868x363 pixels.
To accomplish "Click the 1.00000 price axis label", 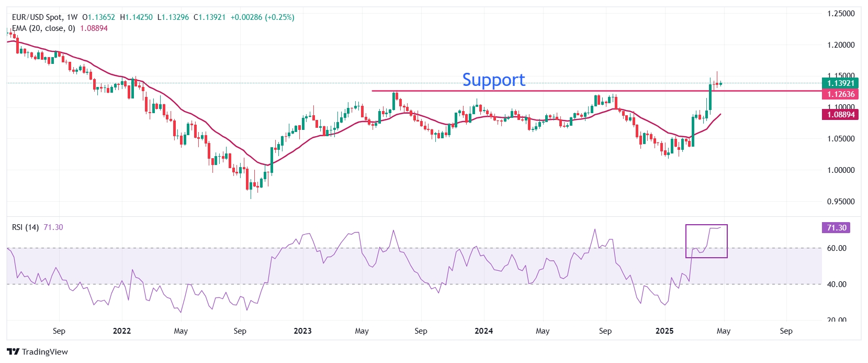I will (840, 170).
